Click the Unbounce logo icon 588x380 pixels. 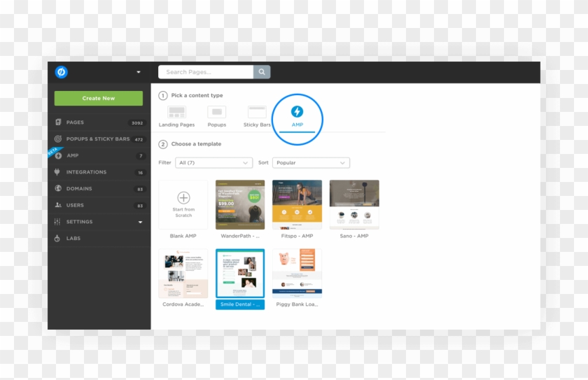click(61, 72)
